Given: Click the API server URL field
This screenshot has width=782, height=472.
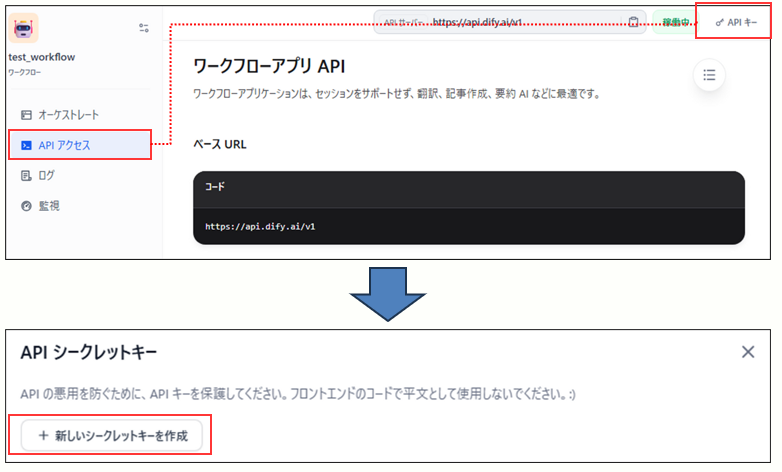Looking at the screenshot, I should (500, 22).
